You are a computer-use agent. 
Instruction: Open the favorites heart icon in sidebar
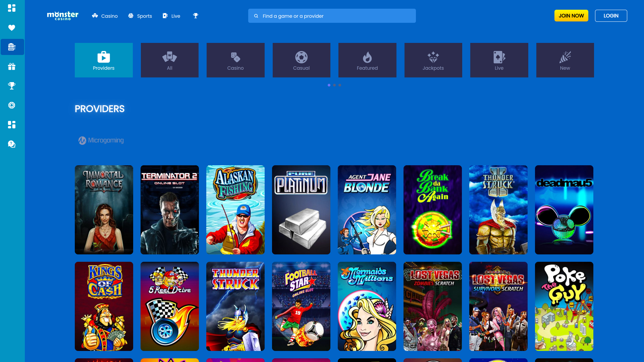click(x=12, y=28)
